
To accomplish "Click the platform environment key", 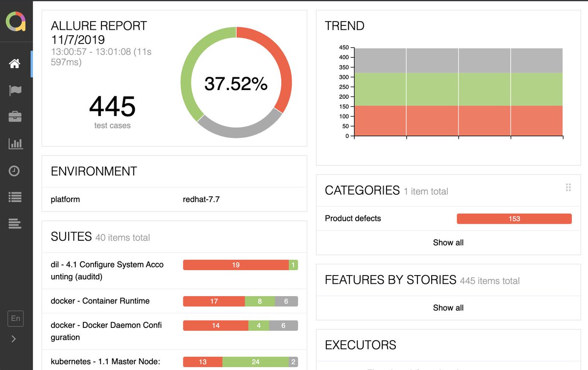I will point(65,200).
